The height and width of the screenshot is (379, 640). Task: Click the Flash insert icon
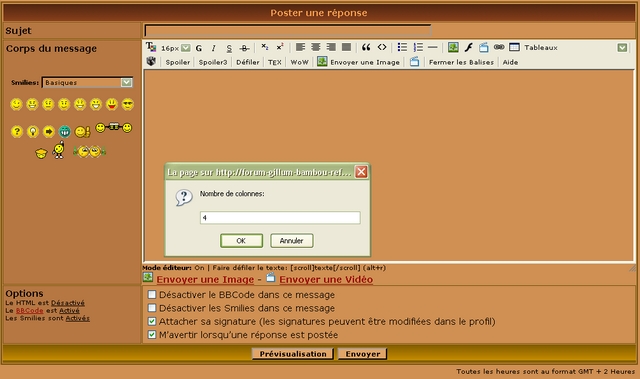point(469,47)
